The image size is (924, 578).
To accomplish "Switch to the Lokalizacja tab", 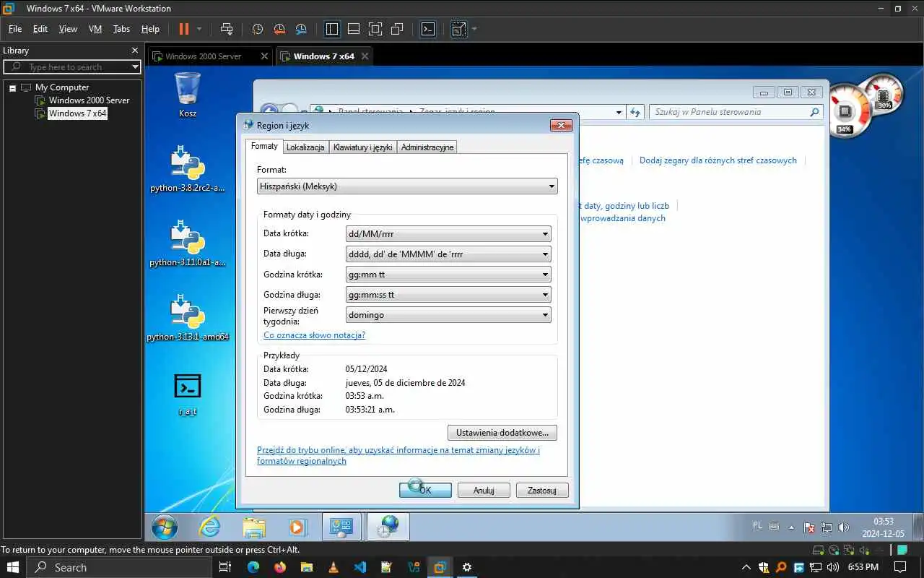I will (x=305, y=147).
